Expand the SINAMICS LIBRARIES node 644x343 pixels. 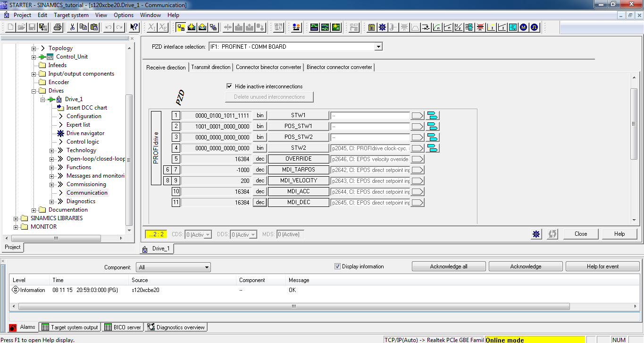16,218
